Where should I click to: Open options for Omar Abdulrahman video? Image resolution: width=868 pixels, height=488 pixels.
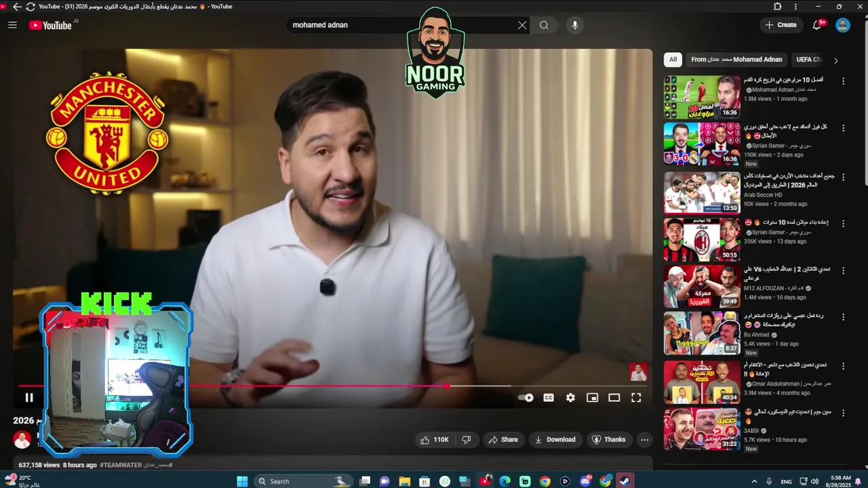[x=844, y=365]
